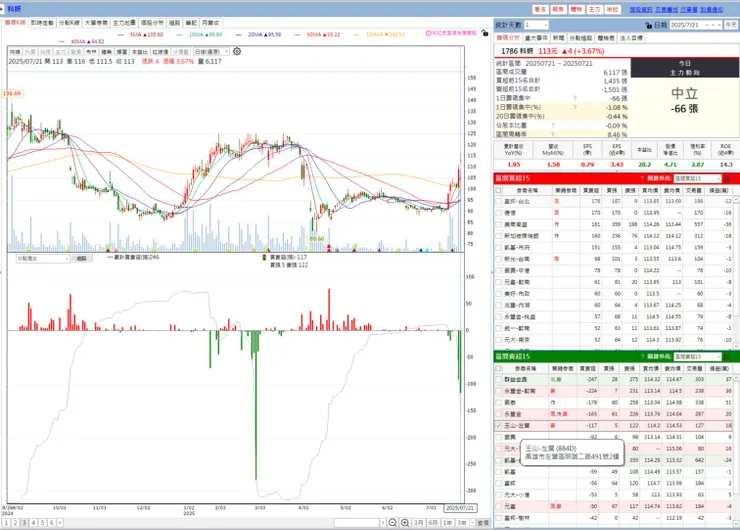This screenshot has width=740, height=530.
Task: Check the 凱基-市府 row checkbox
Action: 498,247
